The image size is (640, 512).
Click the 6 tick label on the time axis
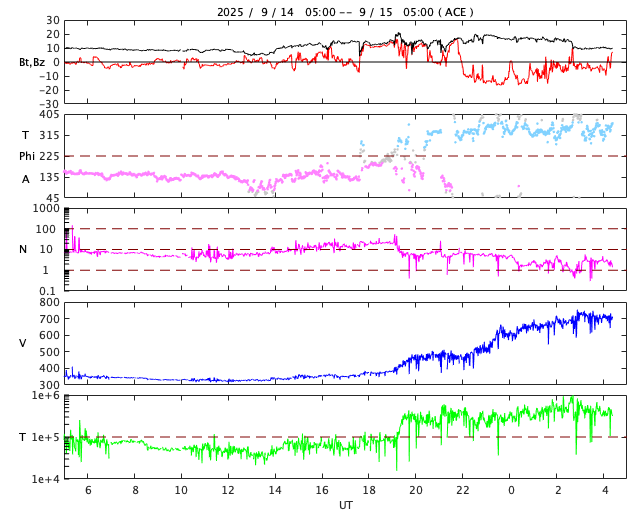click(87, 491)
